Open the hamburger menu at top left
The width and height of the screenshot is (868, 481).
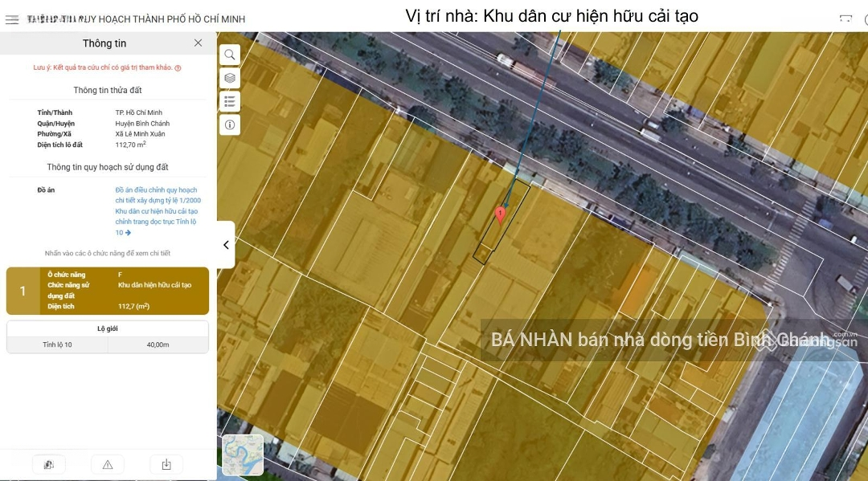[x=12, y=19]
